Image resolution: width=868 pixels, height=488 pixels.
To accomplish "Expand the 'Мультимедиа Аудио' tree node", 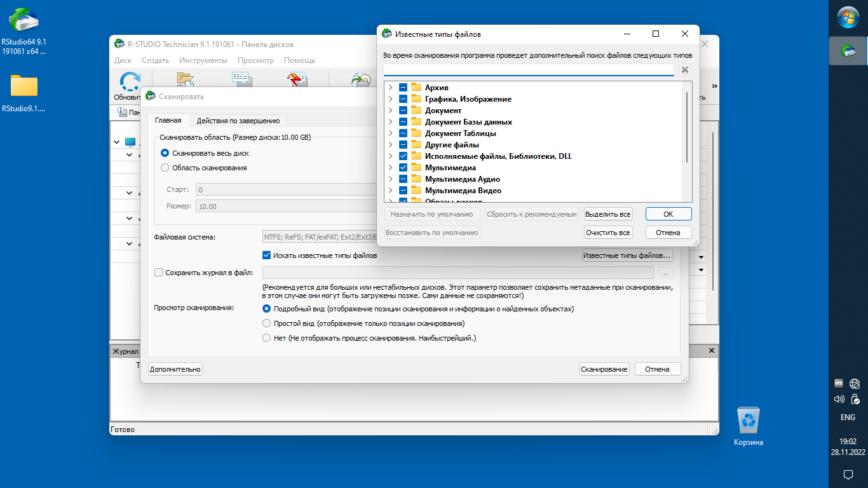I will point(390,179).
